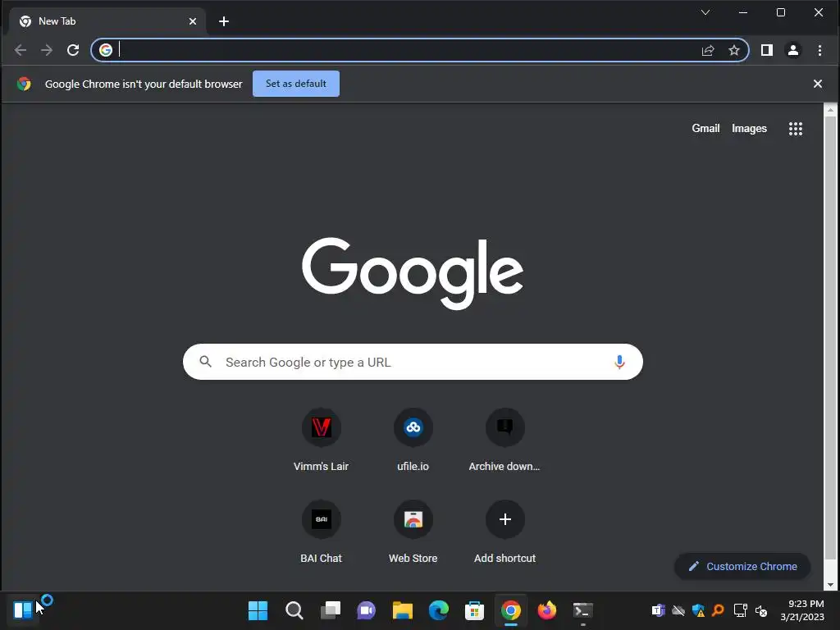
Task: Open the Chrome side panel
Action: [767, 50]
